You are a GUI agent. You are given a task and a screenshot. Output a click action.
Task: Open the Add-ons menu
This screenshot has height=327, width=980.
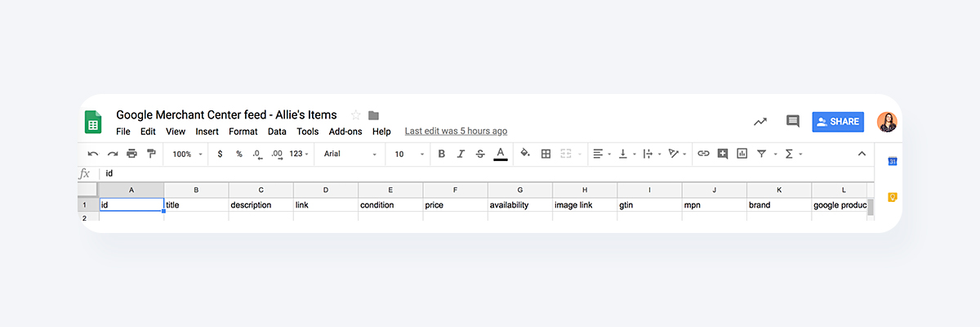345,132
